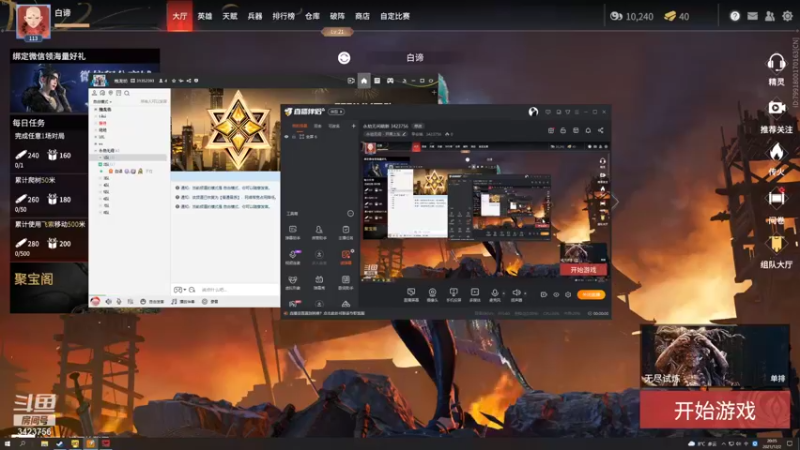This screenshot has width=800, height=450.
Task: Click the gamepad icon in YY title bar
Action: coord(390,81)
